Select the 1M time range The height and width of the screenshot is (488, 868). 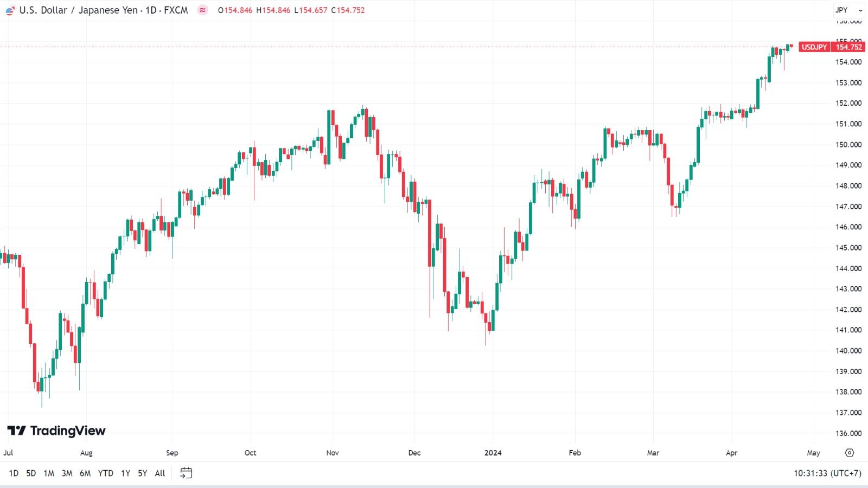pyautogui.click(x=49, y=473)
